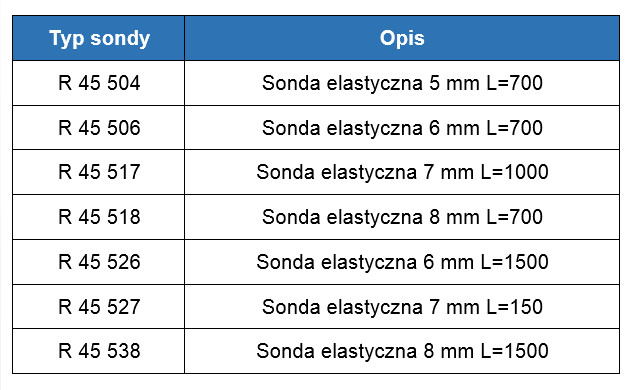Viewport: 633px width, 390px height.
Task: Click the Typ sondy column header
Action: [99, 38]
